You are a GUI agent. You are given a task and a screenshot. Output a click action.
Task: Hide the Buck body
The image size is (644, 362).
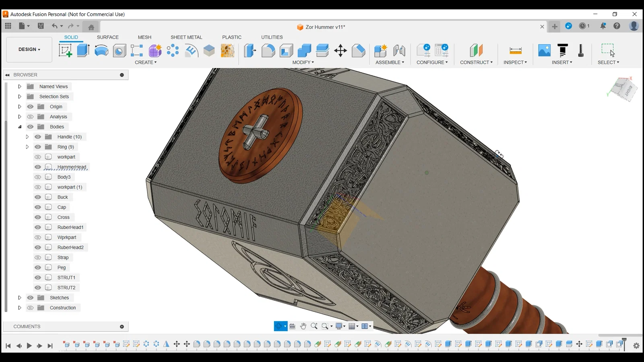point(38,197)
